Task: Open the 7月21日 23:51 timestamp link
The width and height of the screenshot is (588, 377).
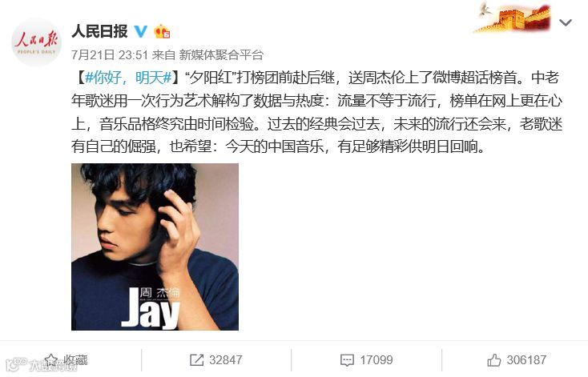Action: (110, 55)
